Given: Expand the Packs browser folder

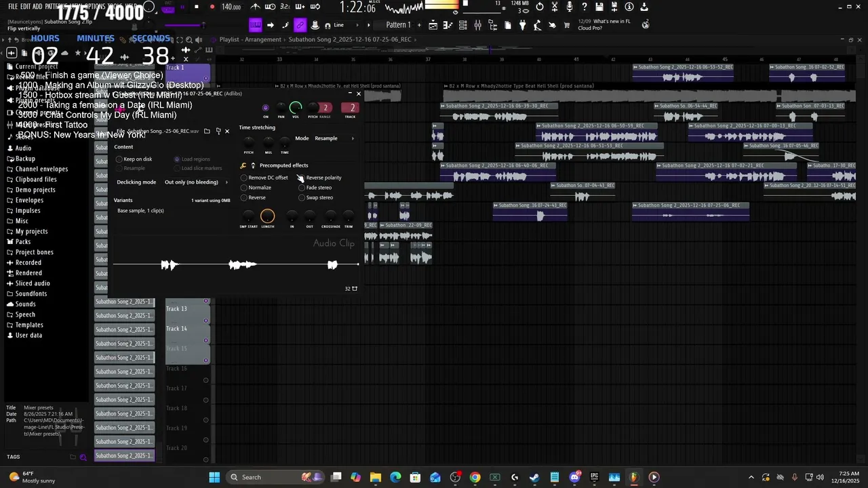Looking at the screenshot, I should (x=23, y=242).
